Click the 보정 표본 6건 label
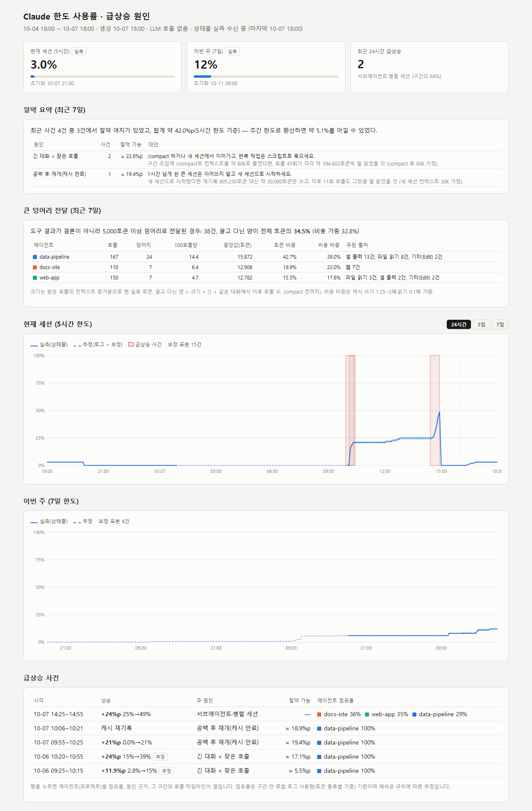Screen dimensions: 532x811 [114, 522]
